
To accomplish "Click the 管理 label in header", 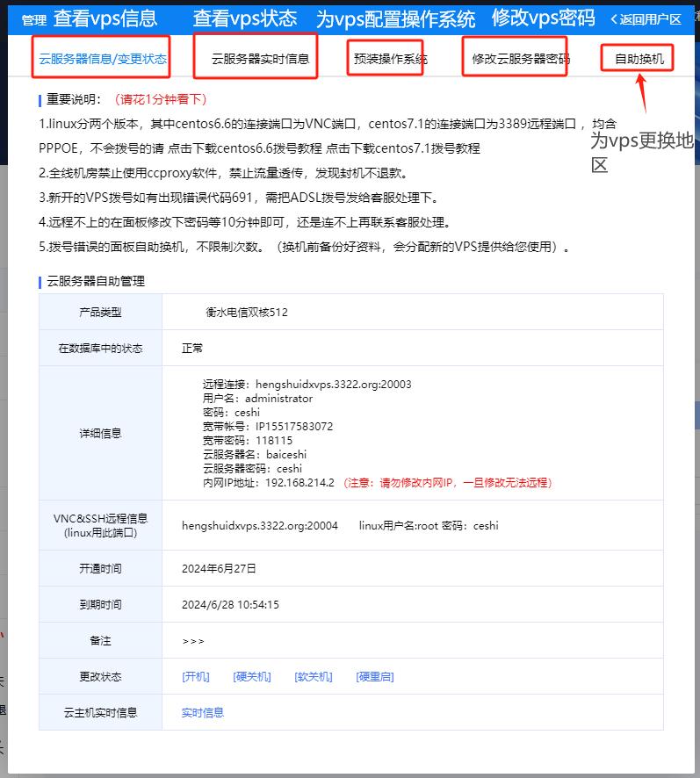I will tap(33, 20).
